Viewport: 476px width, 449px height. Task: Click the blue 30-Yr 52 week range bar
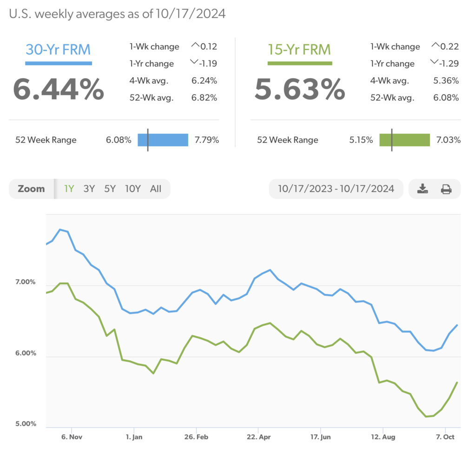pyautogui.click(x=163, y=140)
